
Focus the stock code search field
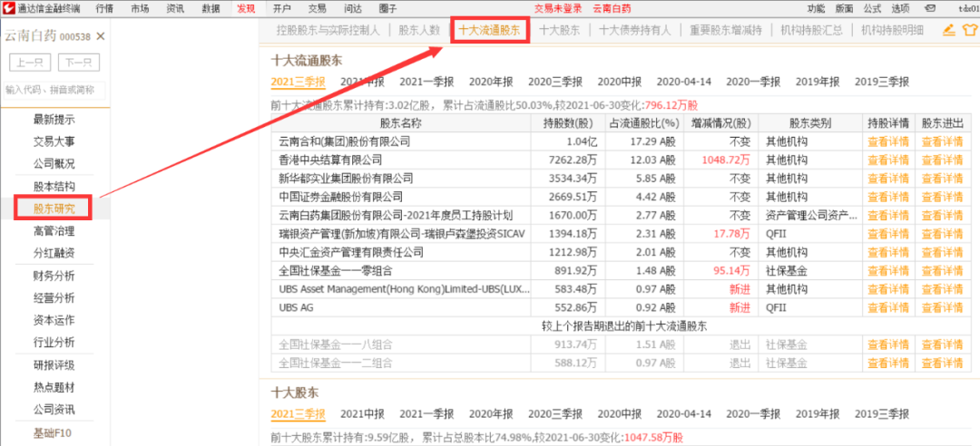(x=54, y=90)
